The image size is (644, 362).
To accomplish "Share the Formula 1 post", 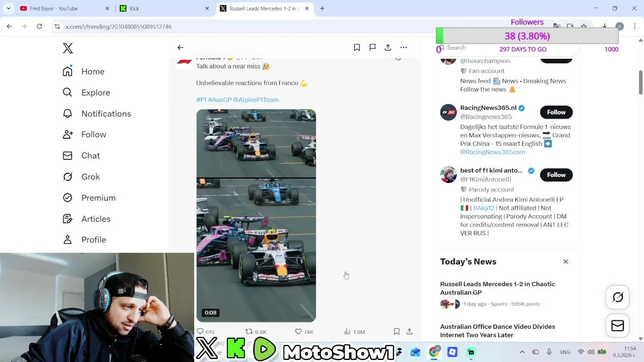I will pyautogui.click(x=410, y=331).
